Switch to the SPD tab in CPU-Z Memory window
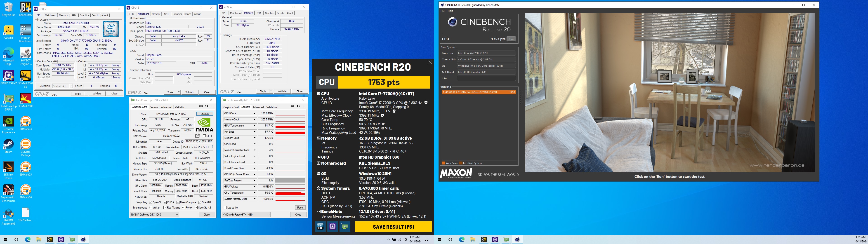 tap(258, 13)
